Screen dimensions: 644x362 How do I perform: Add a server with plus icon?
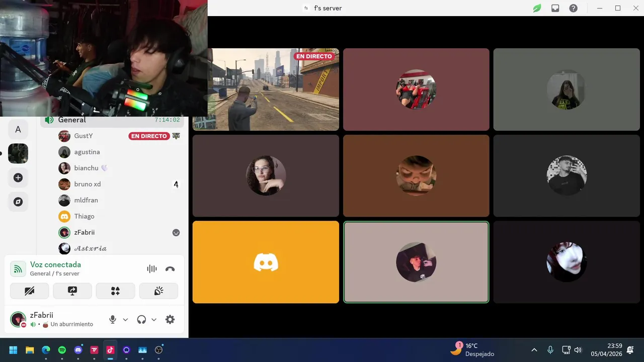tap(18, 177)
